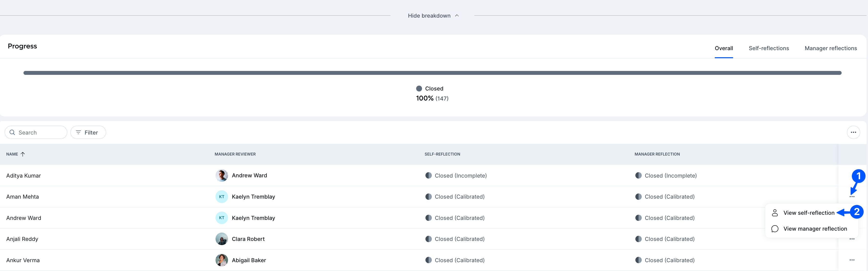Viewport: 868px width, 271px height.
Task: Open the ellipsis menu for Aman Mehta
Action: click(x=852, y=196)
